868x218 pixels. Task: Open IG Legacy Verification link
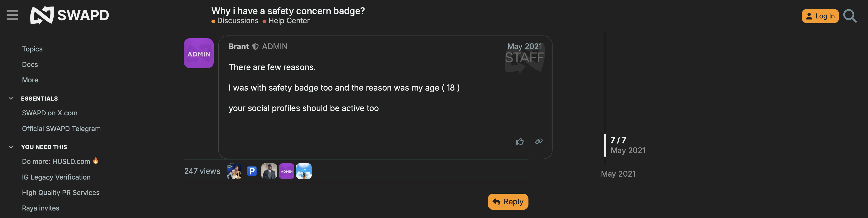(56, 177)
